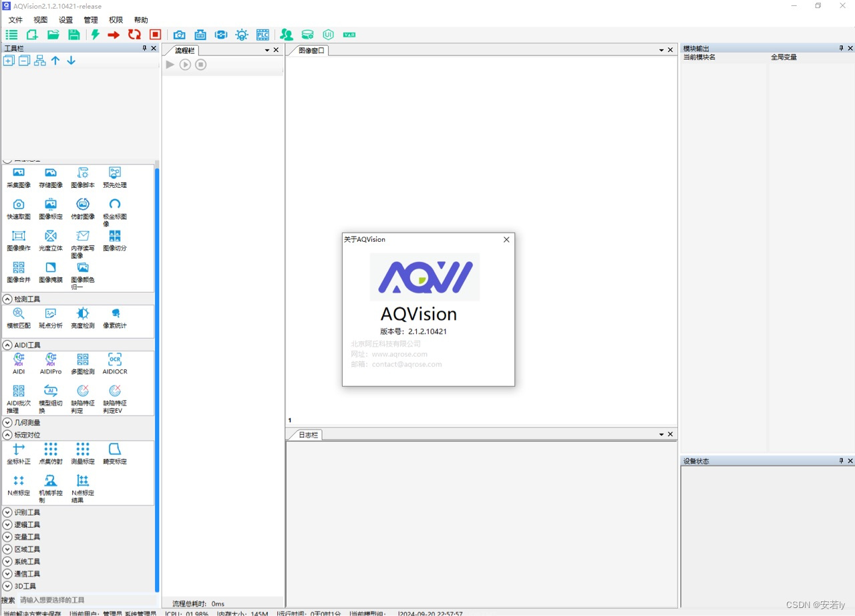Expand the 逻辑工具 group

coord(7,525)
